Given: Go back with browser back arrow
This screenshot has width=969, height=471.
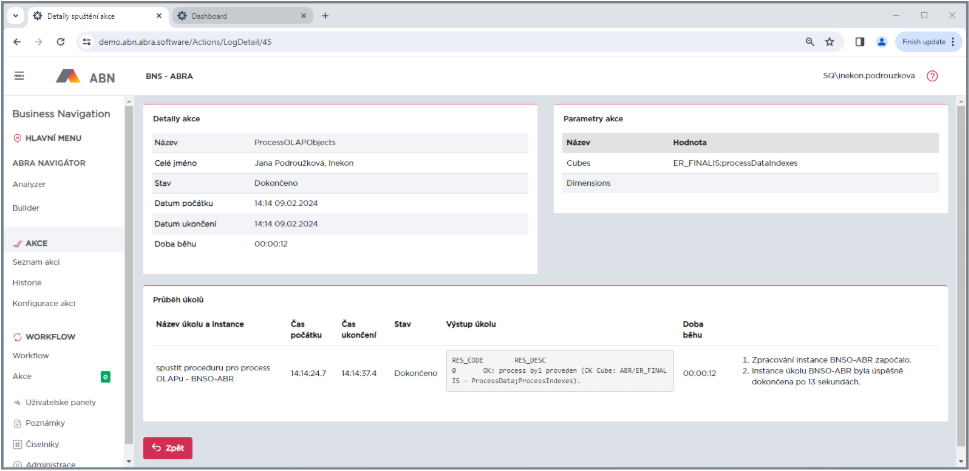Looking at the screenshot, I should (17, 42).
